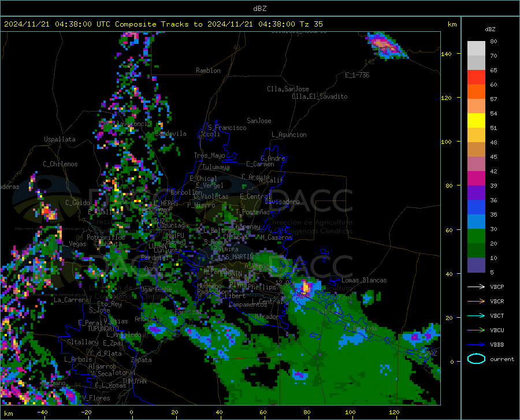Click the 120 km horizontal axis tick

(394, 412)
